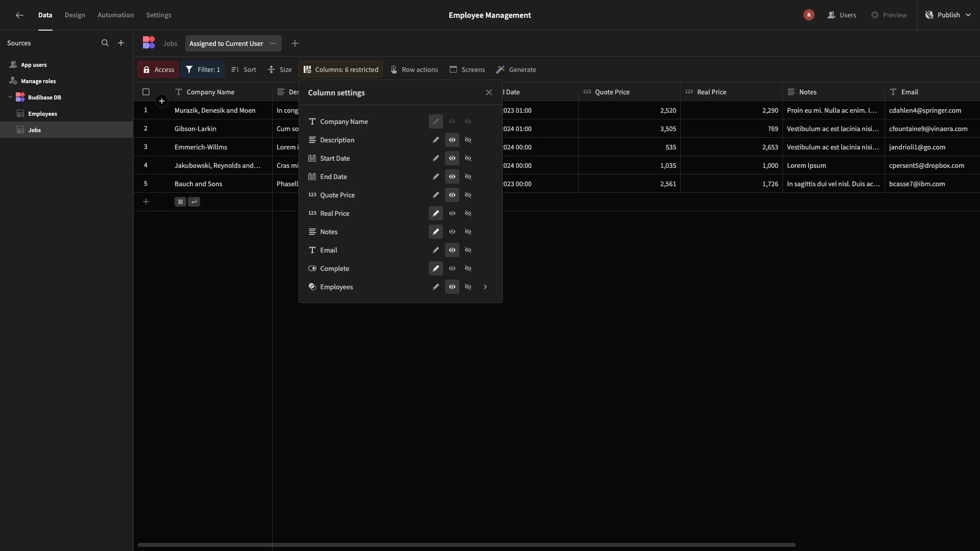Open the Access permissions button
Screen dimensions: 980x551
point(158,69)
